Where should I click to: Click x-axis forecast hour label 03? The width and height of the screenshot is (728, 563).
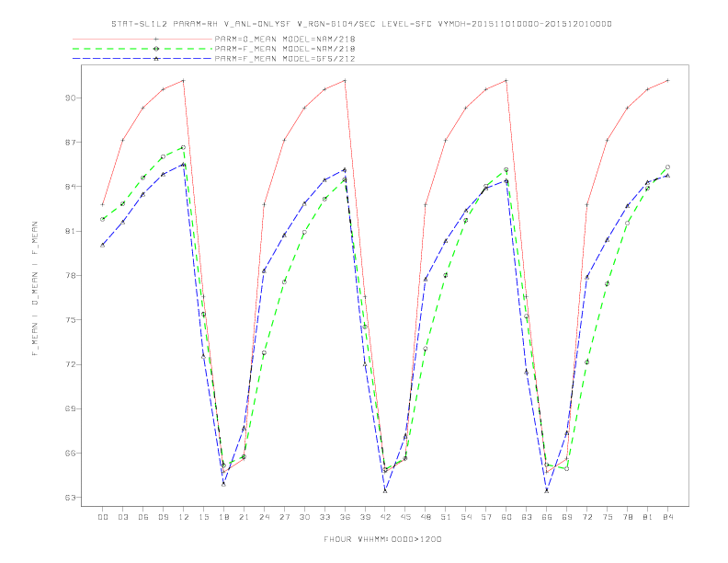coord(122,517)
